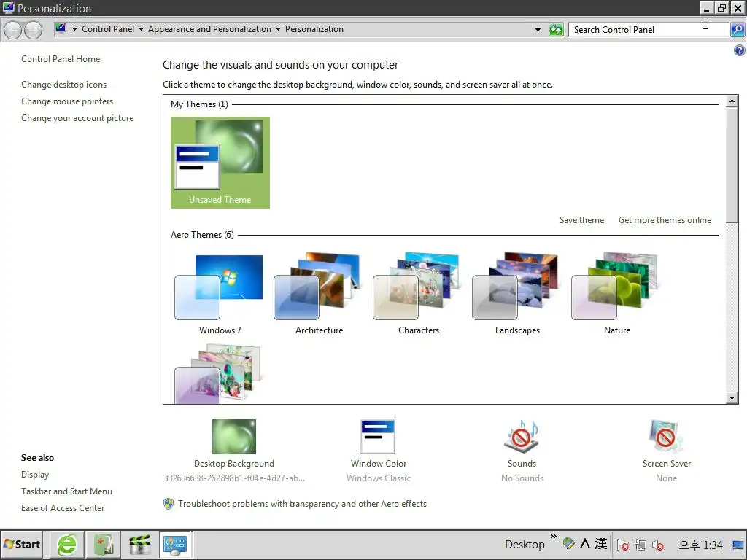Click the Desktop toolbar label on taskbar
The width and height of the screenshot is (747, 560).
[x=525, y=544]
